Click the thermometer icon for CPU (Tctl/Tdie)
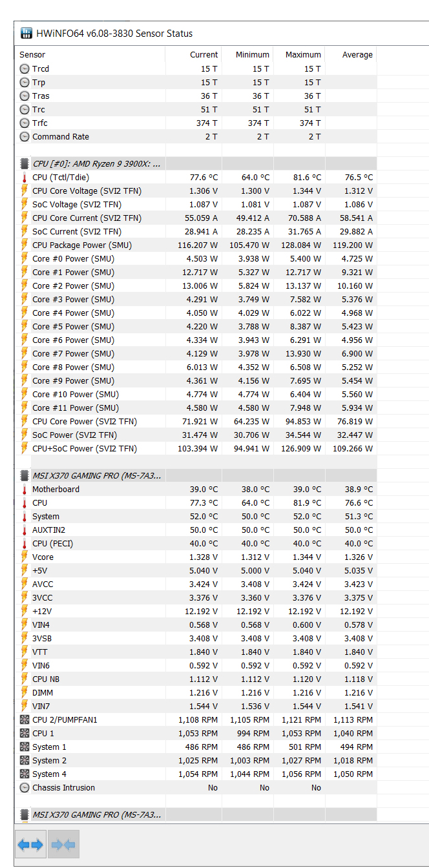This screenshot has width=429, height=868. tap(25, 177)
